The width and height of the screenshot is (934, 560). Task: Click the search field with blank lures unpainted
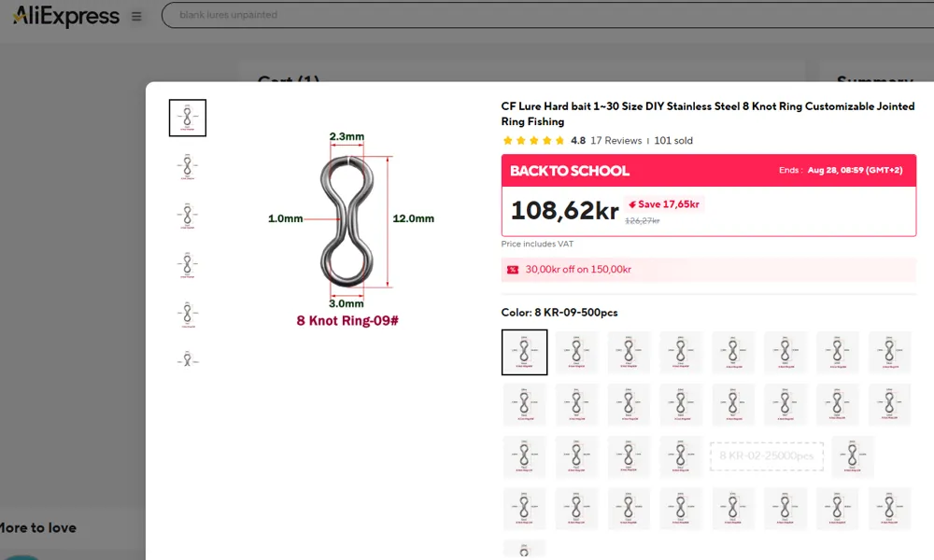[547, 15]
